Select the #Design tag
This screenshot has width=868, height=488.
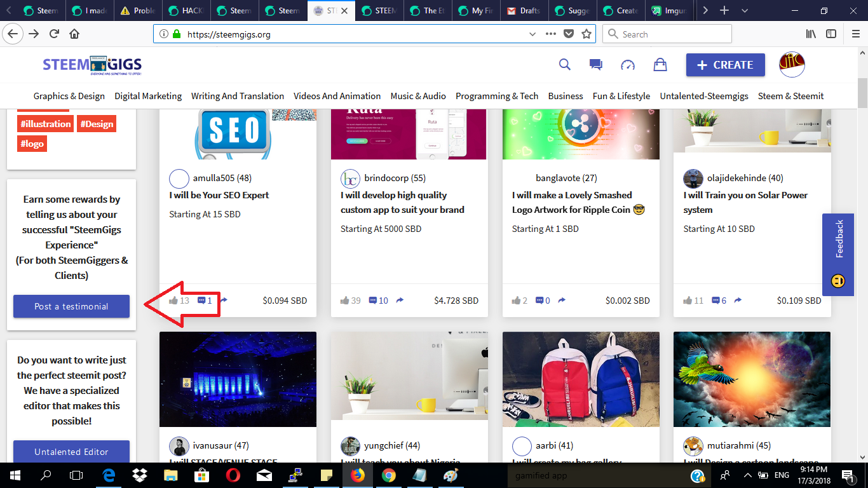click(x=97, y=124)
